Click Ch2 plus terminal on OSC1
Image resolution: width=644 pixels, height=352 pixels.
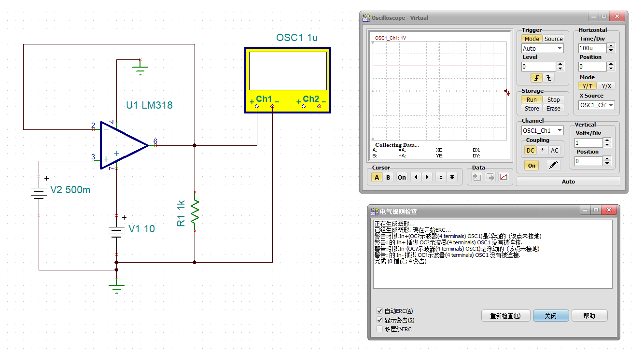(x=304, y=106)
